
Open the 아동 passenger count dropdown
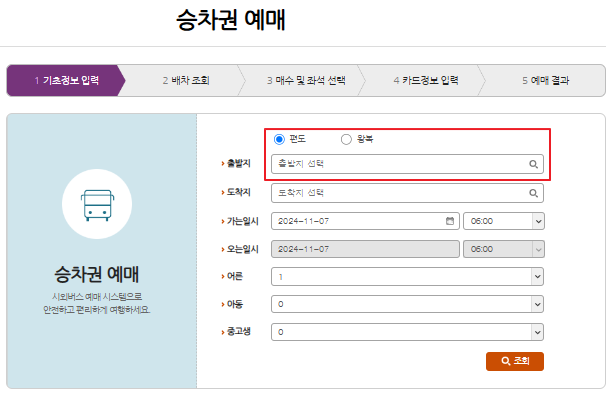pos(407,304)
